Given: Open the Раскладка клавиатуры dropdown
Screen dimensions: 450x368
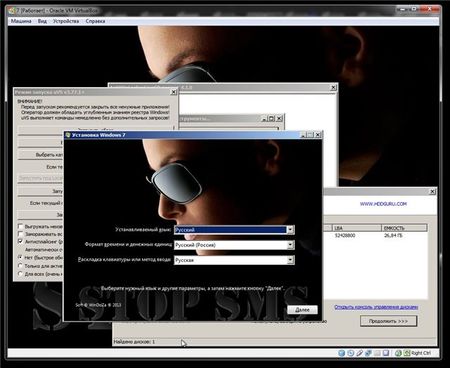Looking at the screenshot, I should [x=290, y=260].
